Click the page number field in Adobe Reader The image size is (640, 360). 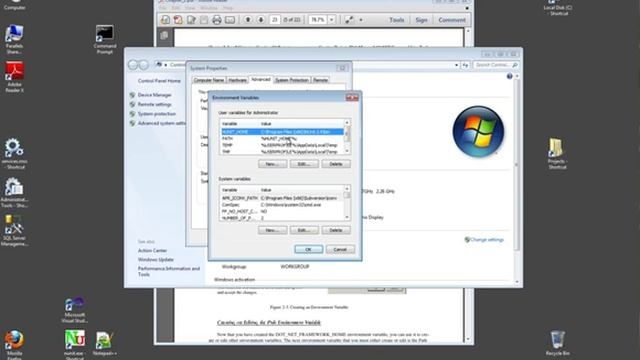click(275, 20)
